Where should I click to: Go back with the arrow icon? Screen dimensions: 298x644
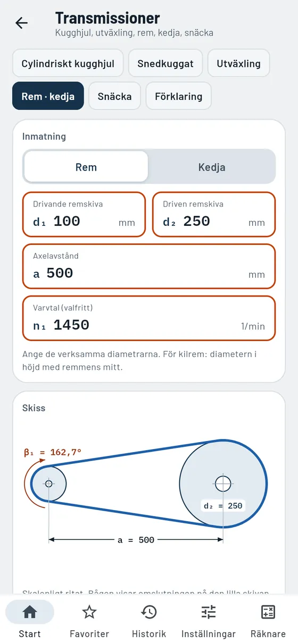point(21,23)
